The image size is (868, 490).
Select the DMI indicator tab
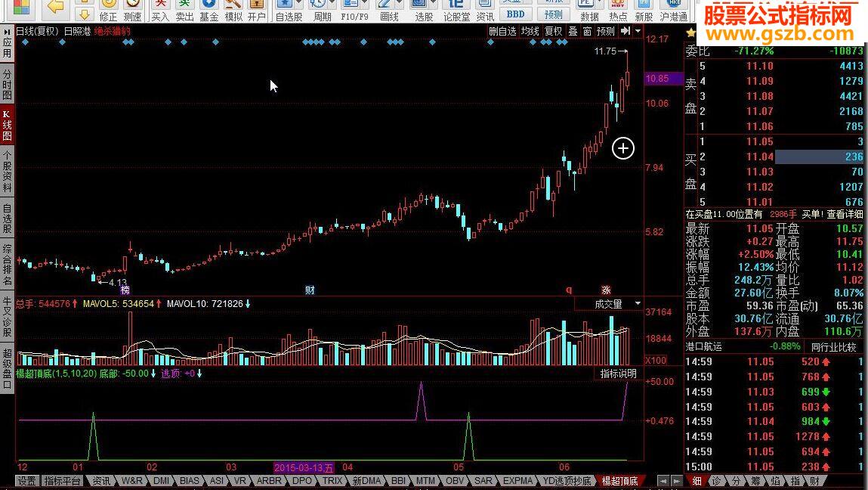(161, 481)
